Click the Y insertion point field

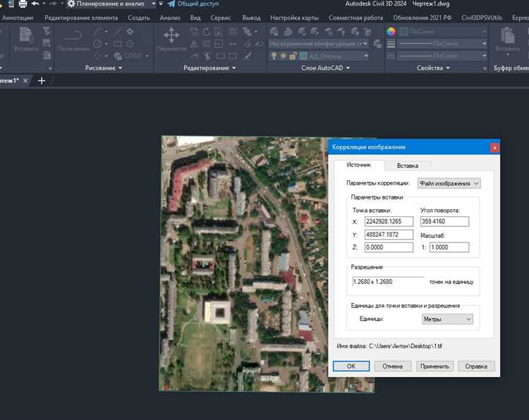[x=389, y=235]
